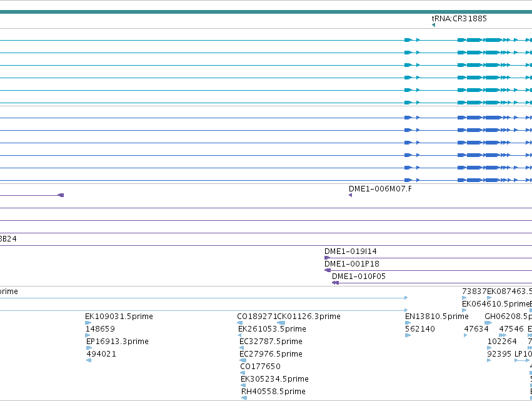Click the 102264 feature label
532x401 pixels.
(x=502, y=341)
